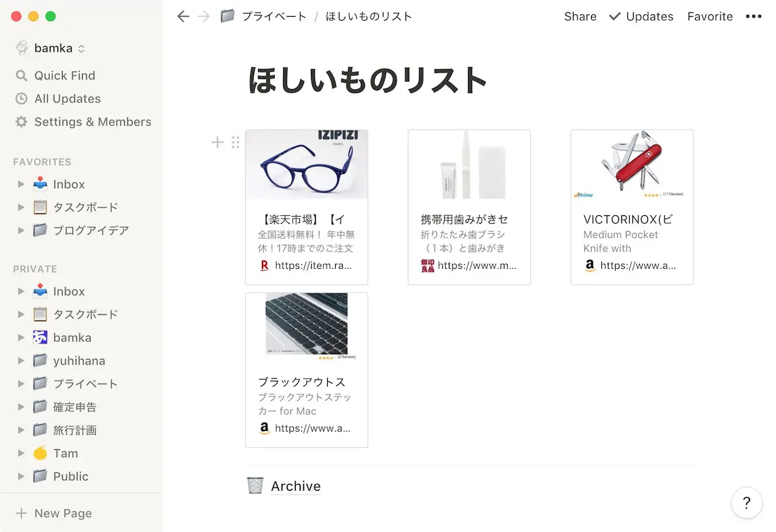The height and width of the screenshot is (532, 776).
Task: Favorite this page
Action: coord(710,16)
